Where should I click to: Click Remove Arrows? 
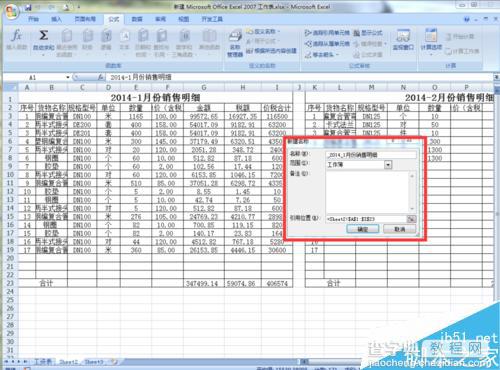click(x=322, y=54)
